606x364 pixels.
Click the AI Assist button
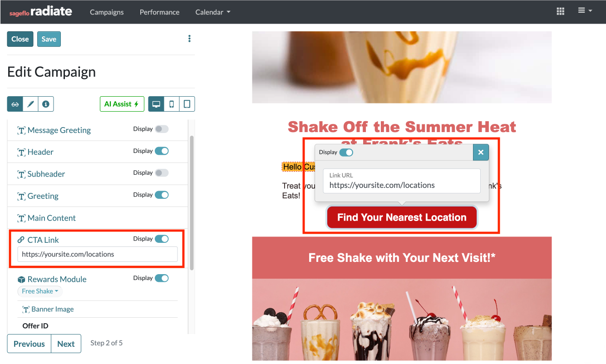[122, 103]
